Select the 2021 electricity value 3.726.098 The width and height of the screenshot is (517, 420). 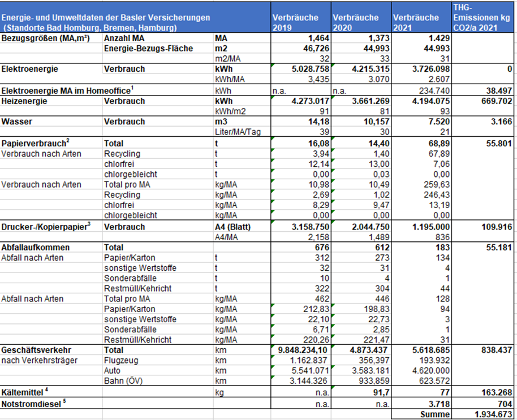click(431, 69)
